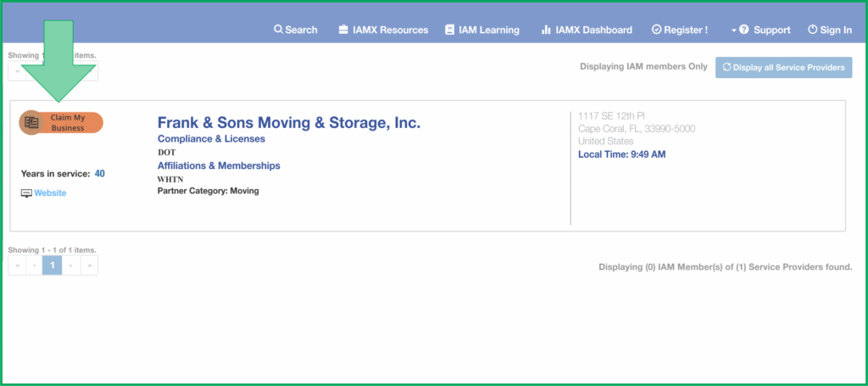Click the WHTN affiliation entry
868x386 pixels.
point(170,179)
